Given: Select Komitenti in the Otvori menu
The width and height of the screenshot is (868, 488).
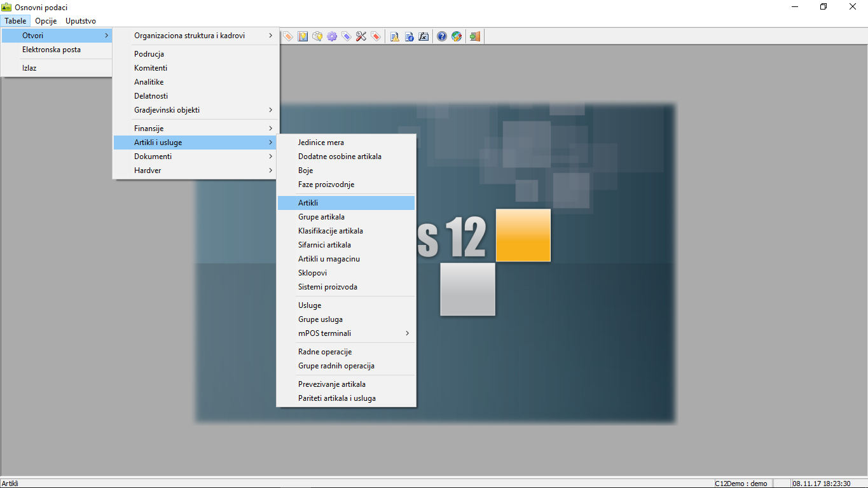Looking at the screenshot, I should pyautogui.click(x=151, y=68).
